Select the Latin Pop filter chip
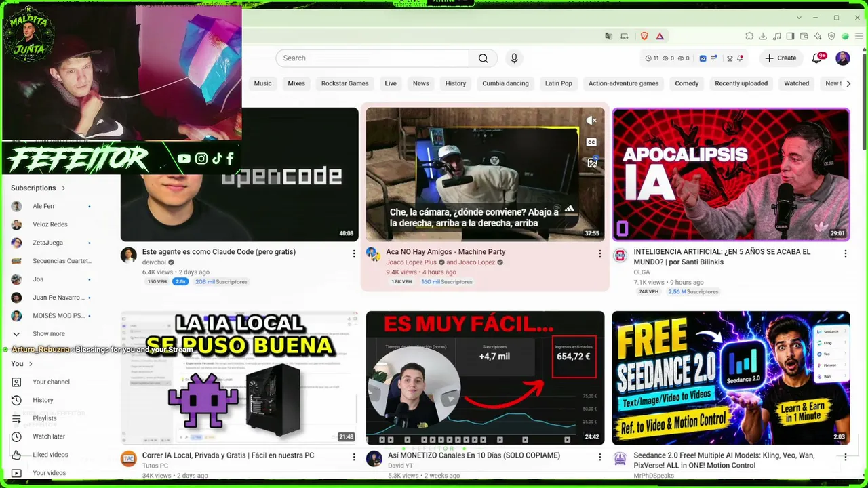The image size is (868, 488). [559, 83]
